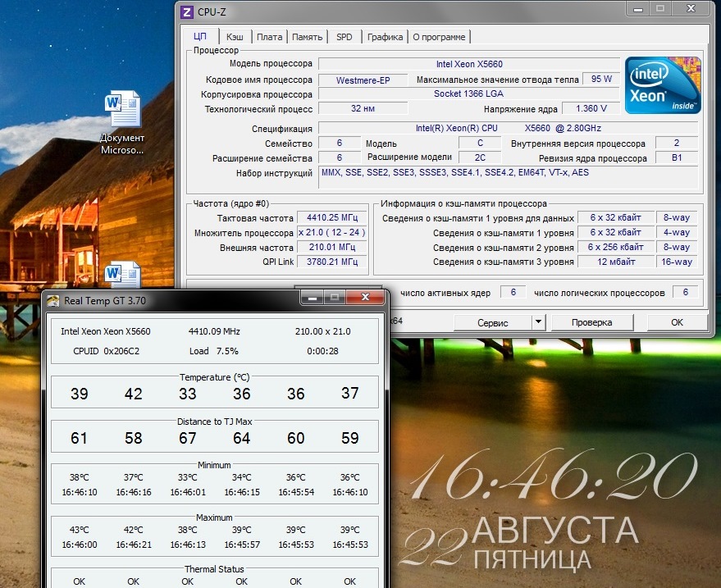The image size is (721, 588).
Task: Click the Intel Xeon X5660 model field
Action: tap(469, 64)
